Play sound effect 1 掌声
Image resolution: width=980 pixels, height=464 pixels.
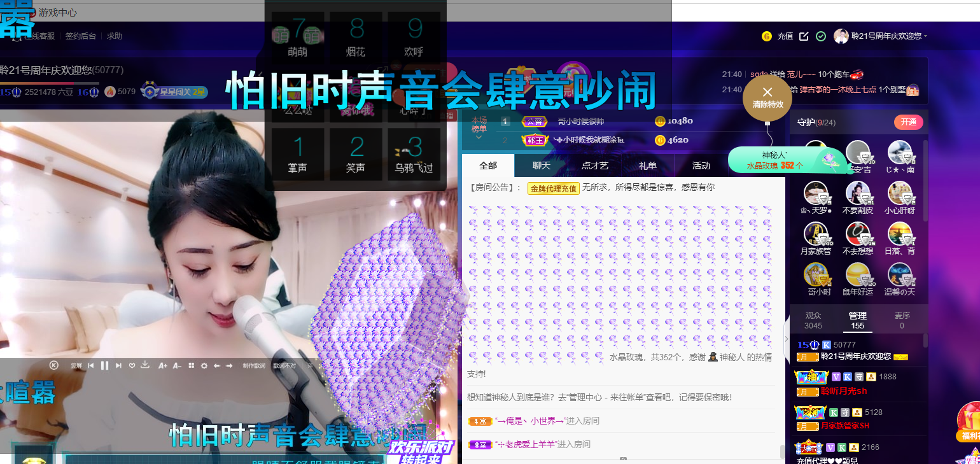pos(298,154)
